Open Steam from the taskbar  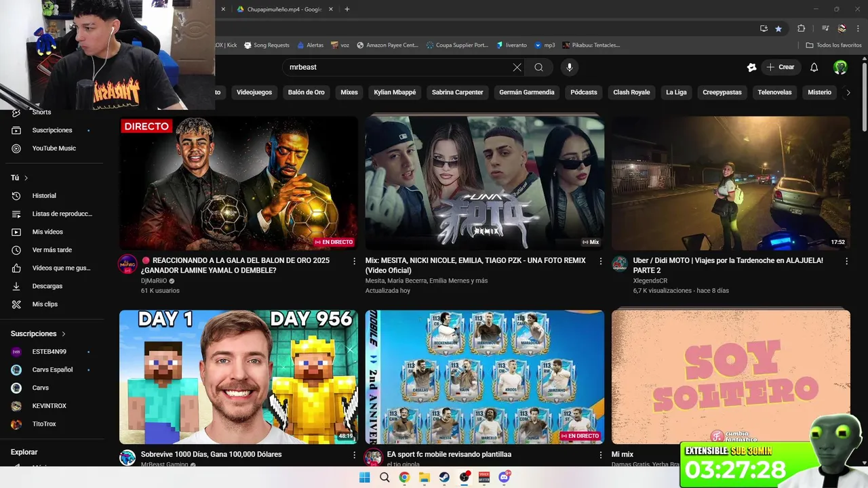444,477
